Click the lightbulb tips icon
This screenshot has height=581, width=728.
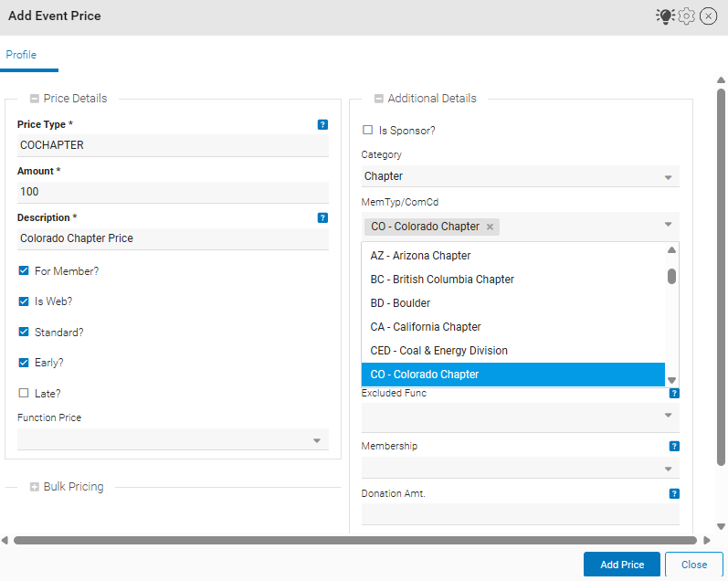click(x=664, y=16)
